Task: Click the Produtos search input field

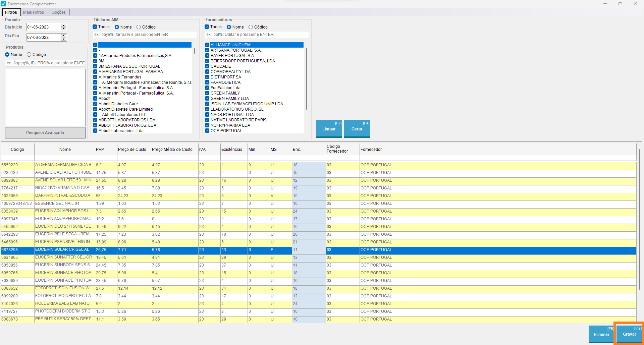Action: [45, 63]
